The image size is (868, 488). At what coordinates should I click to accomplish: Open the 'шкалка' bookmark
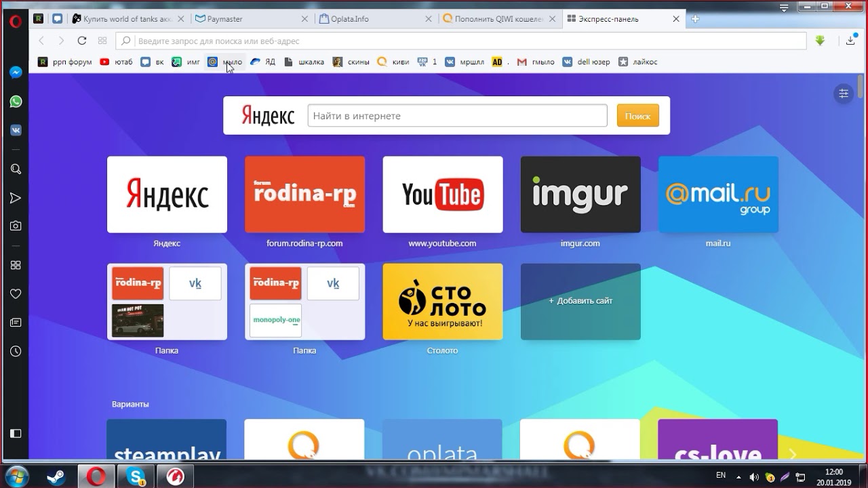(x=304, y=62)
